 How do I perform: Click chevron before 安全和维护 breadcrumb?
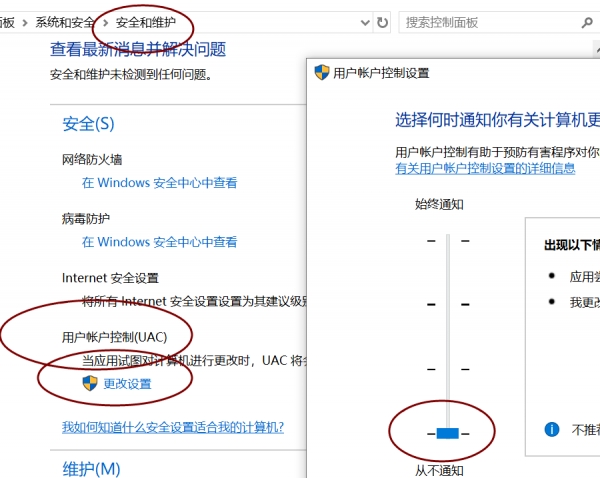coord(106,23)
